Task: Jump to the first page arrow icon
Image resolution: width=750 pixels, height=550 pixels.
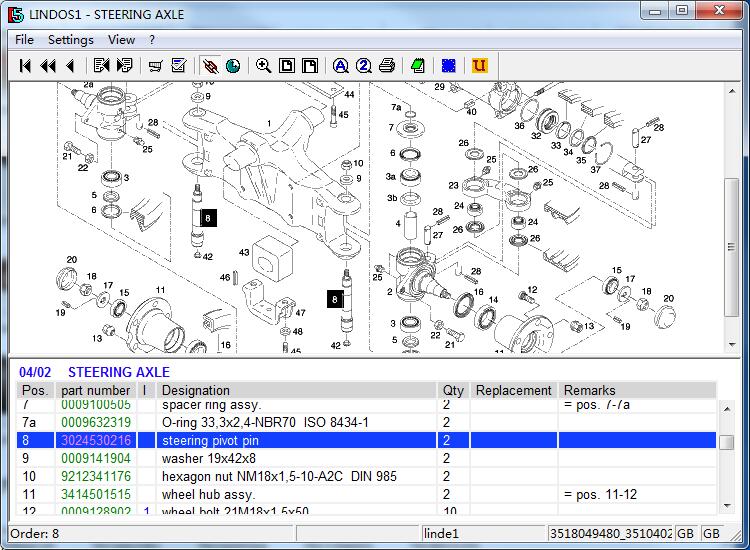Action: 25,66
